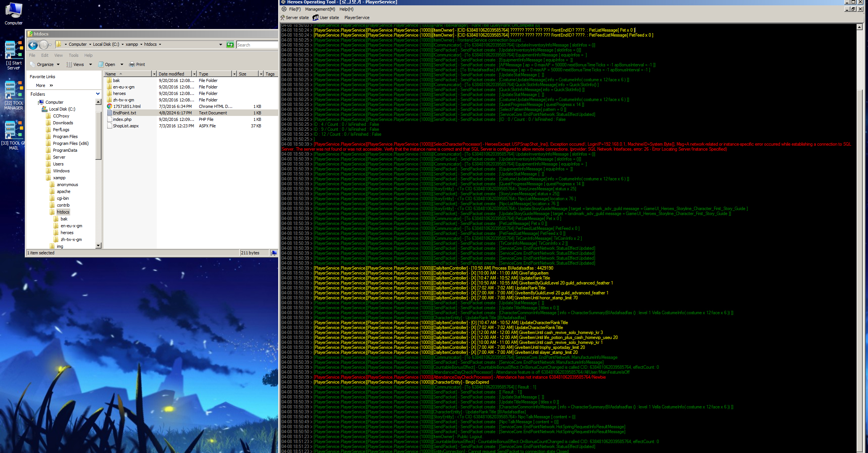Open the Size column filter dropdown
868x453 pixels.
point(261,74)
